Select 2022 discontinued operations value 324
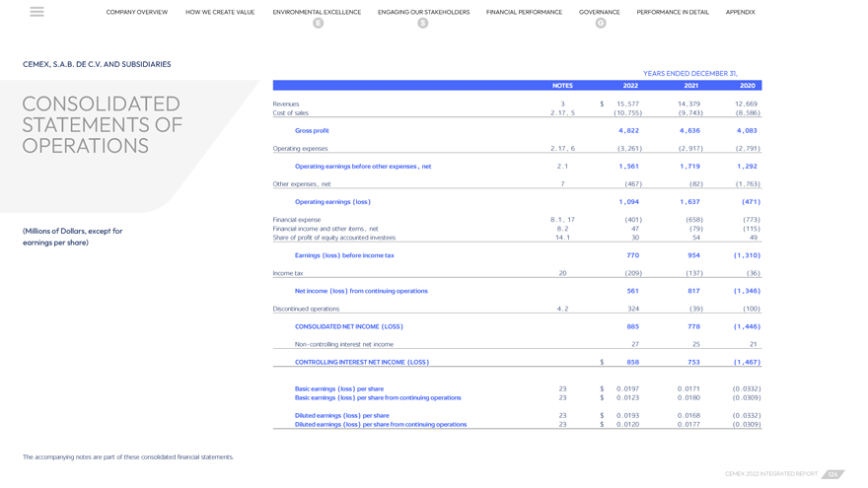The image size is (868, 488). pos(633,309)
